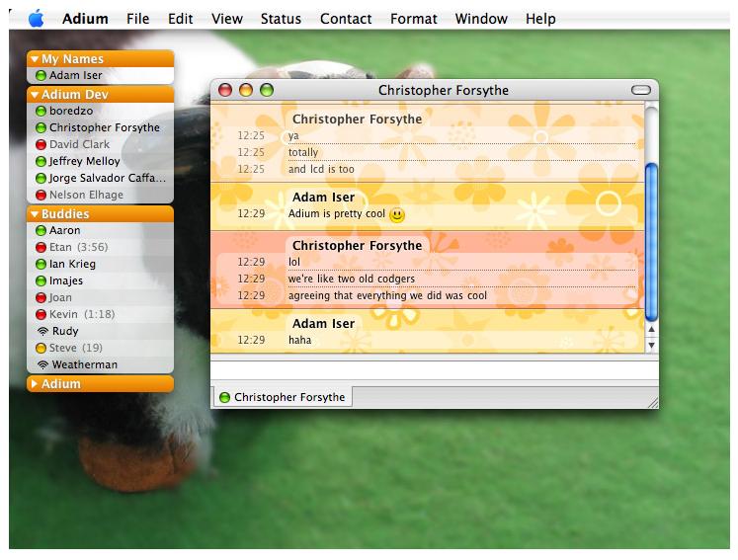Screen dimensions: 738x560
Task: Collapse the Buddies group
Action: coord(35,214)
